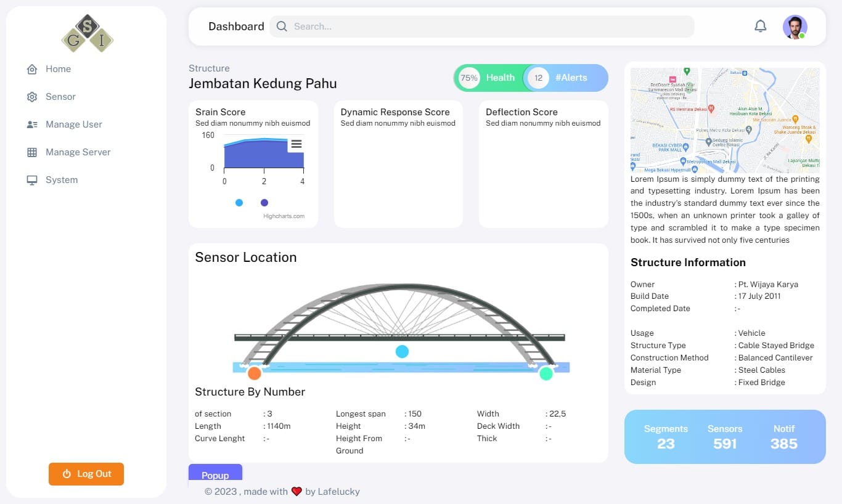Click the System monitor icon
The image size is (842, 504).
tap(32, 180)
